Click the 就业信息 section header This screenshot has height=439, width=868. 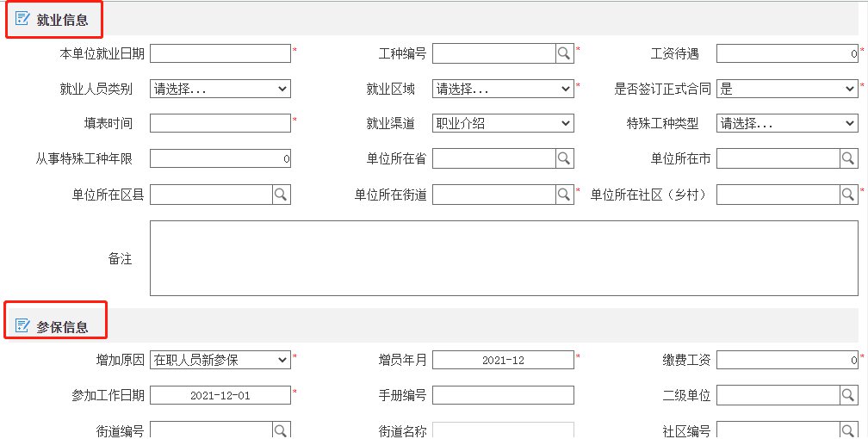pyautogui.click(x=62, y=20)
